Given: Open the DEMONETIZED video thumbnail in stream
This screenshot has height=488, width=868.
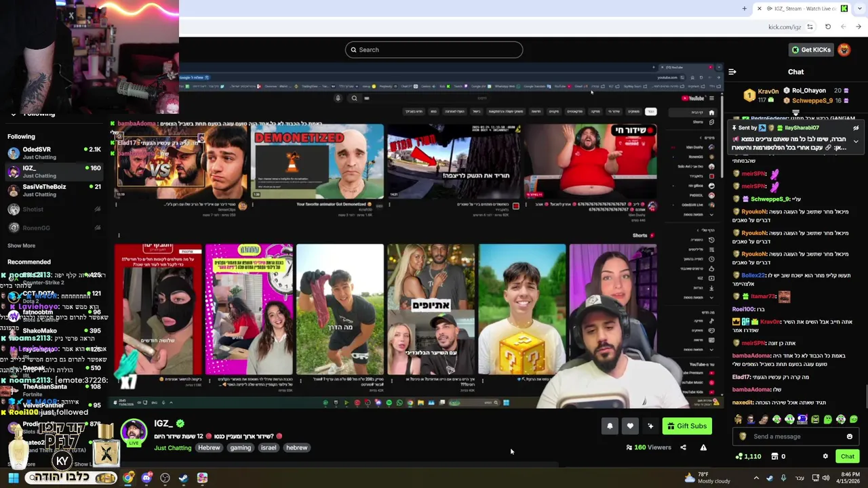Looking at the screenshot, I should (x=317, y=161).
